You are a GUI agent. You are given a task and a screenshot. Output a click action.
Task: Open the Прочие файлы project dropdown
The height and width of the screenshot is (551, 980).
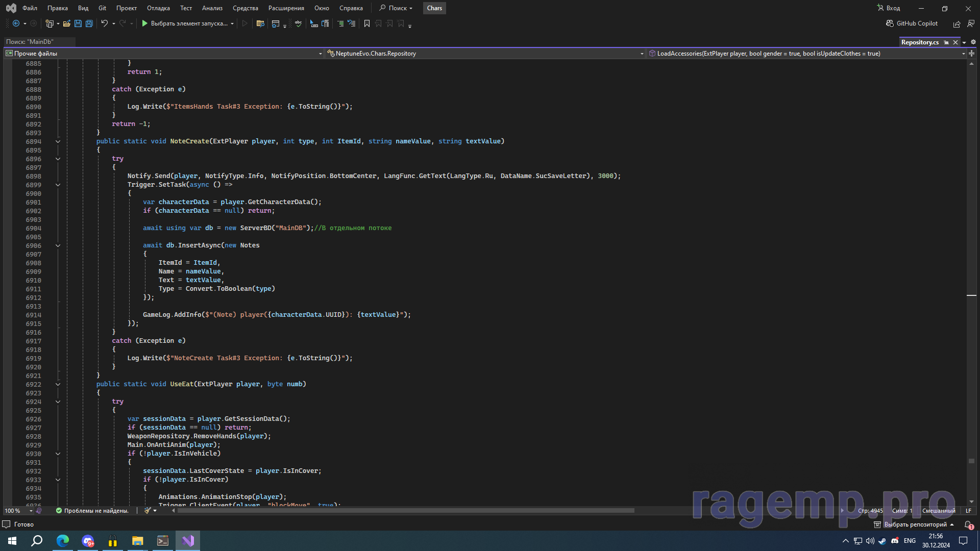320,54
